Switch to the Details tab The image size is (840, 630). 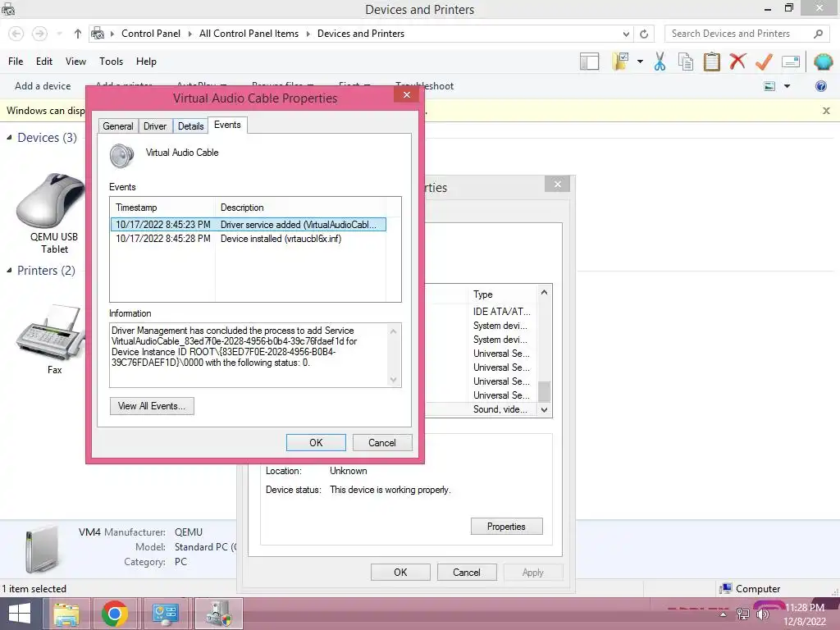point(190,126)
